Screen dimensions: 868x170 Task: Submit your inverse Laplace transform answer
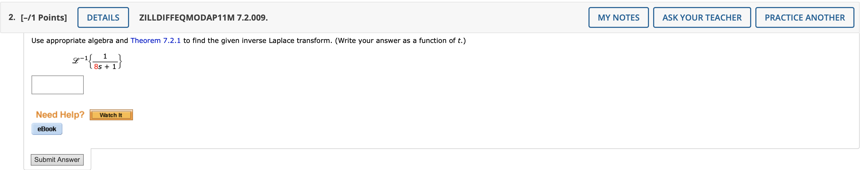point(57,160)
